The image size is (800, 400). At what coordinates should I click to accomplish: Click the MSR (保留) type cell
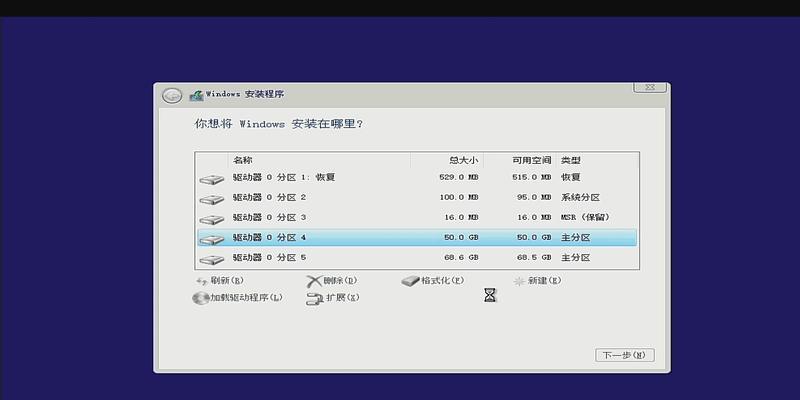(x=585, y=217)
